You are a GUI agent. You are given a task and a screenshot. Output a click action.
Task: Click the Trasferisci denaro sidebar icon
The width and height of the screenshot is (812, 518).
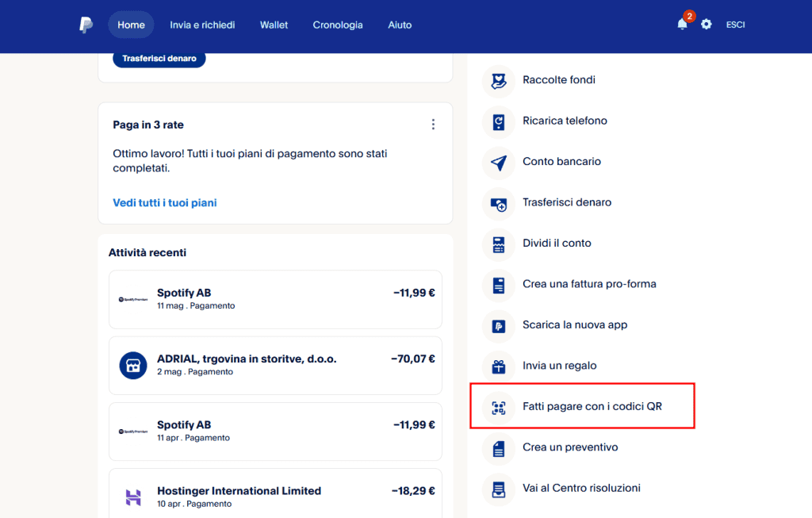[x=499, y=204]
